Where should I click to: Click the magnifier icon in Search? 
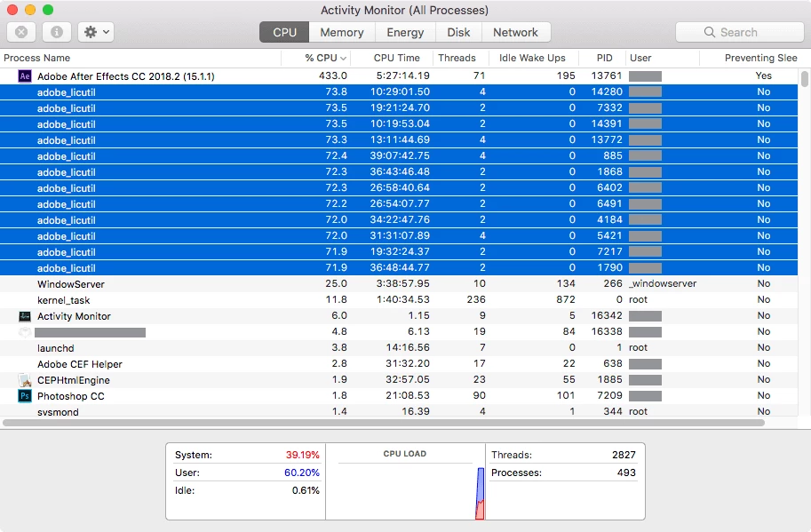tap(709, 32)
